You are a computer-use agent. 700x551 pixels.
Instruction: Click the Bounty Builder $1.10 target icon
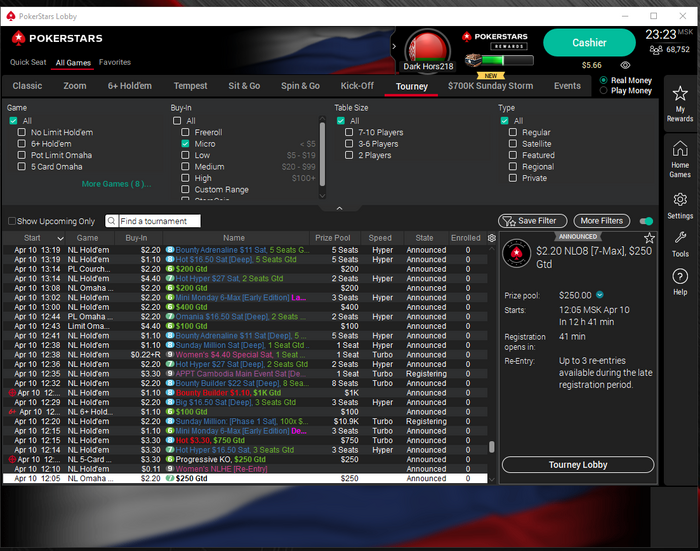pyautogui.click(x=12, y=393)
